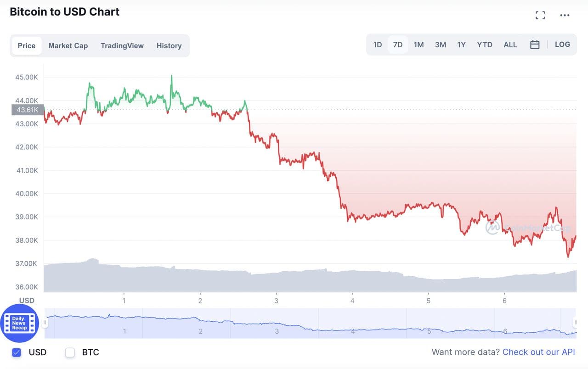Viewport: 588px width, 369px height.
Task: Open the three-dot more options menu
Action: coord(565,16)
